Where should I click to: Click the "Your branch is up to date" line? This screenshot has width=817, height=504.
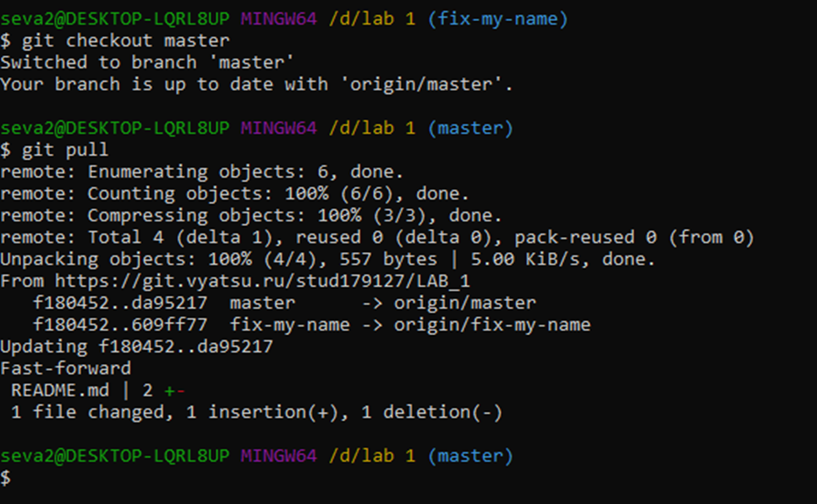tap(257, 84)
